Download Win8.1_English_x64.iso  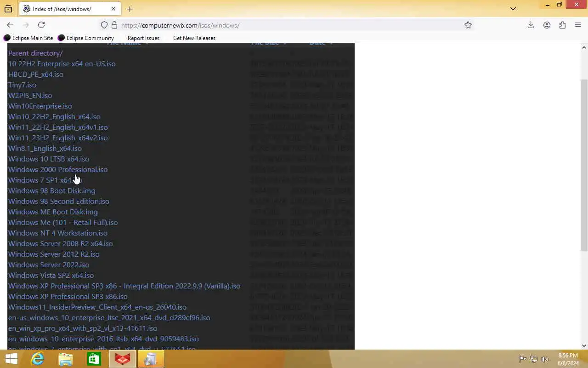pos(45,148)
